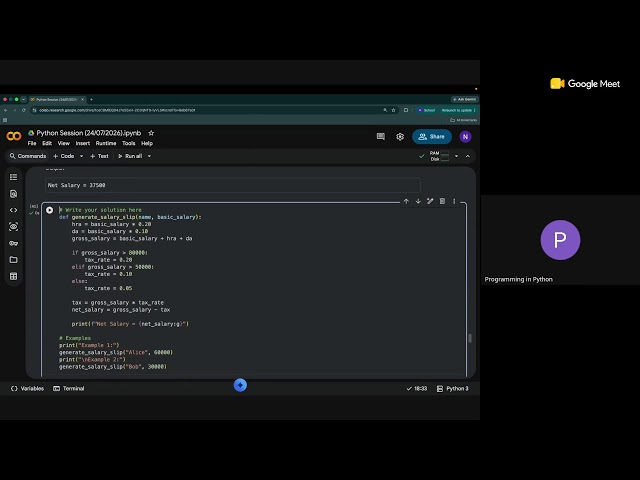Bookmark this page in address bar

click(x=393, y=110)
